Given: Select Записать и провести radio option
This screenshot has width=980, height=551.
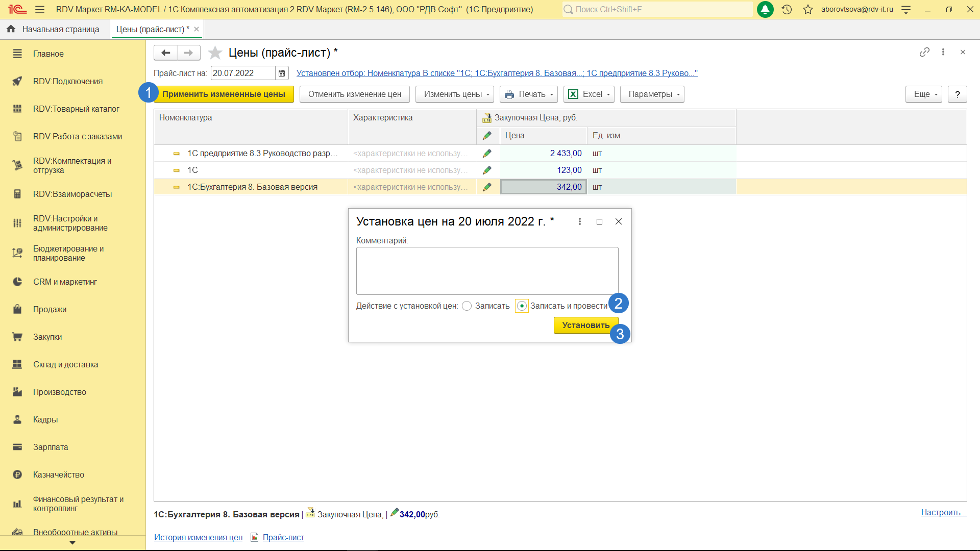Looking at the screenshot, I should coord(522,306).
